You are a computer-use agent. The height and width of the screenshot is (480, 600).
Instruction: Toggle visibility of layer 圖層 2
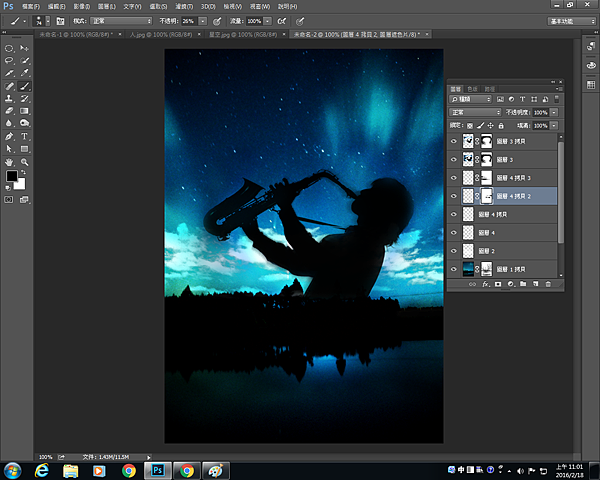tap(454, 250)
